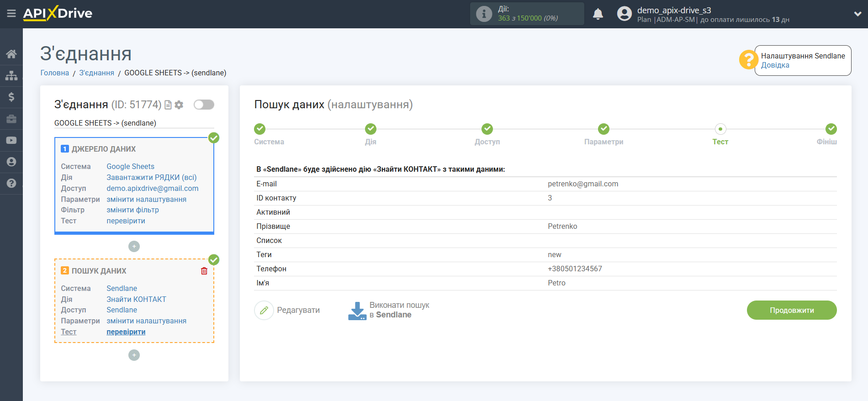Screen dimensions: 868x401
Task: Open the notifications bell
Action: (598, 14)
